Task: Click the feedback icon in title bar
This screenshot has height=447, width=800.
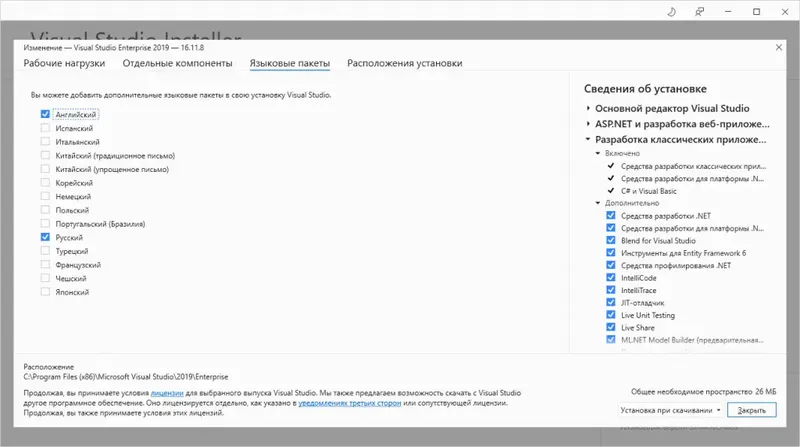Action: (699, 12)
